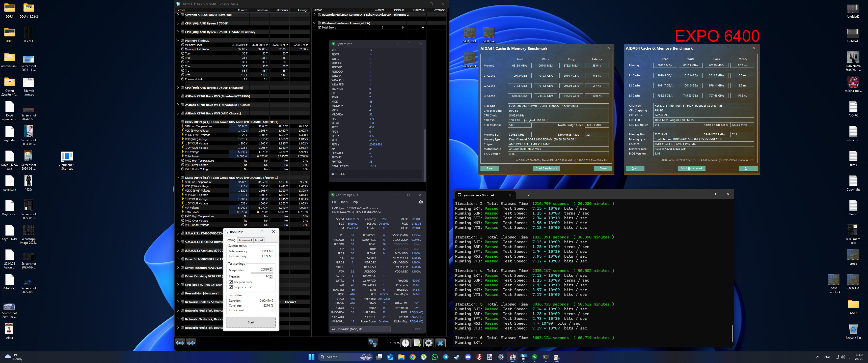Open HWiNFO sensor settings gear icon
Image resolution: width=868 pixels, height=363 pixels.
429,343
